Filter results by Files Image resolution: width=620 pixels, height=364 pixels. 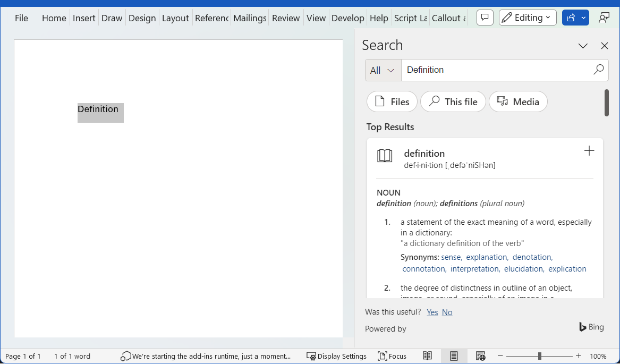392,101
